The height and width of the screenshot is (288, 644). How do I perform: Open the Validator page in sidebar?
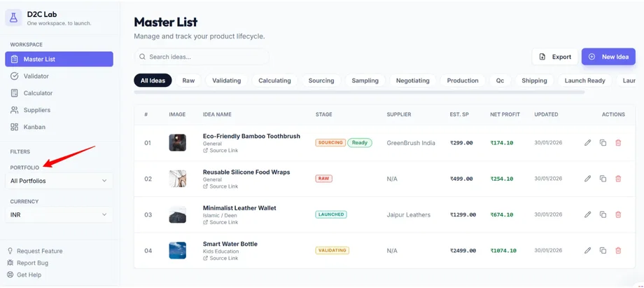(36, 76)
